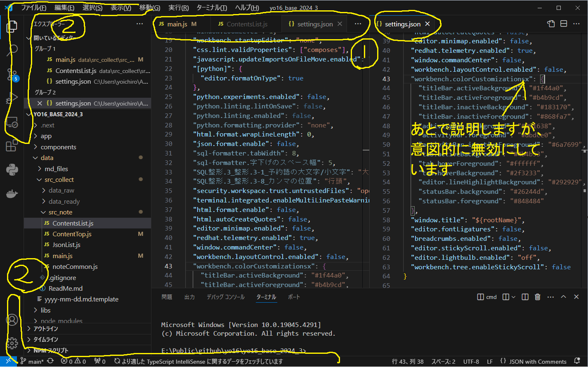The width and height of the screenshot is (588, 367).
Task: Open the Remote Explorer view
Action: (12, 122)
